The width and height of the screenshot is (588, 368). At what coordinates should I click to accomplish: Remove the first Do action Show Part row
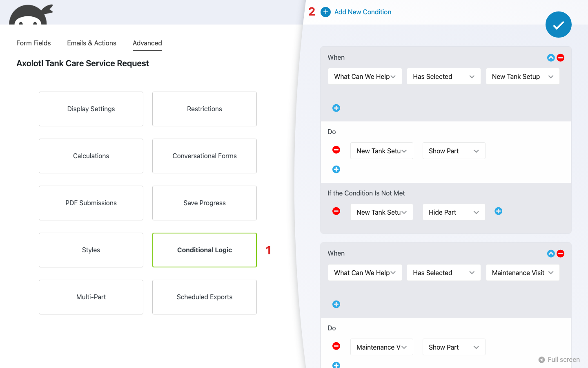336,150
